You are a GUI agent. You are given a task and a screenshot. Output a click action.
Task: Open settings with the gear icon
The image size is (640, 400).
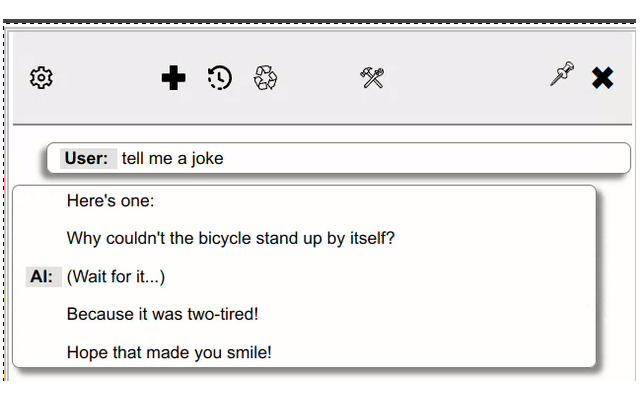coord(41,77)
